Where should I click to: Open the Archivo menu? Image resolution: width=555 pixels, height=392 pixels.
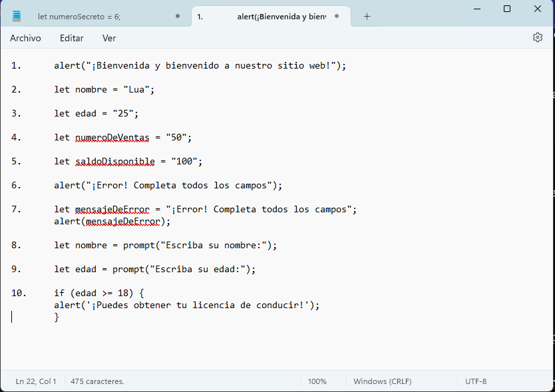coord(25,38)
